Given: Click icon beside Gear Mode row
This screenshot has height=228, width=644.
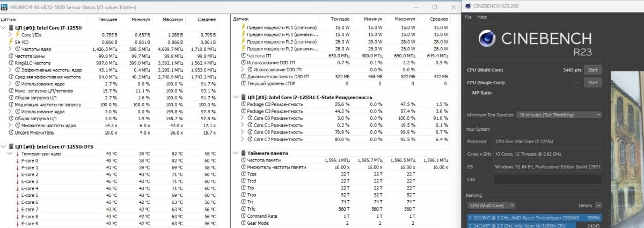Looking at the screenshot, I should tap(244, 223).
